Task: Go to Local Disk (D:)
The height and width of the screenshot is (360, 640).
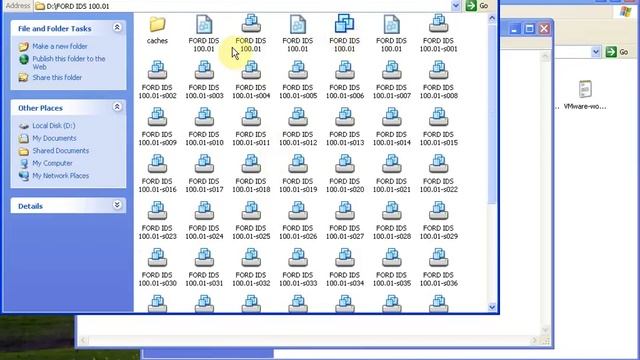Action: (54, 126)
